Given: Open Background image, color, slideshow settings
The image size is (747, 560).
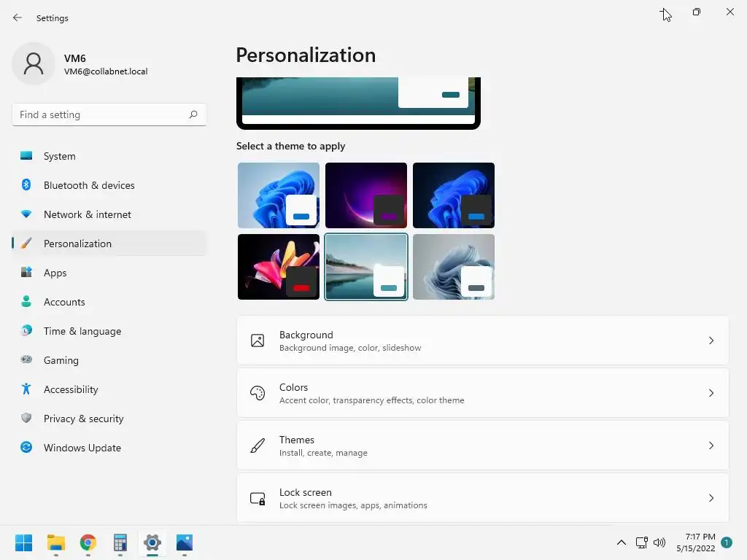Looking at the screenshot, I should click(483, 341).
